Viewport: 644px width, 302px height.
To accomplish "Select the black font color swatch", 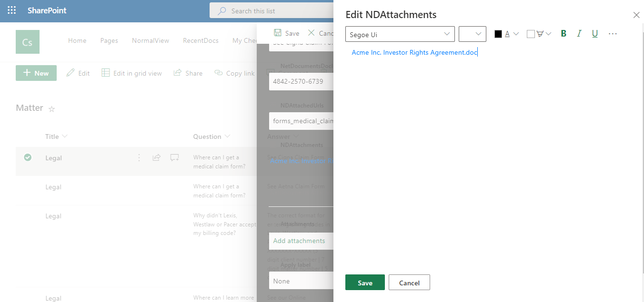I will click(498, 34).
